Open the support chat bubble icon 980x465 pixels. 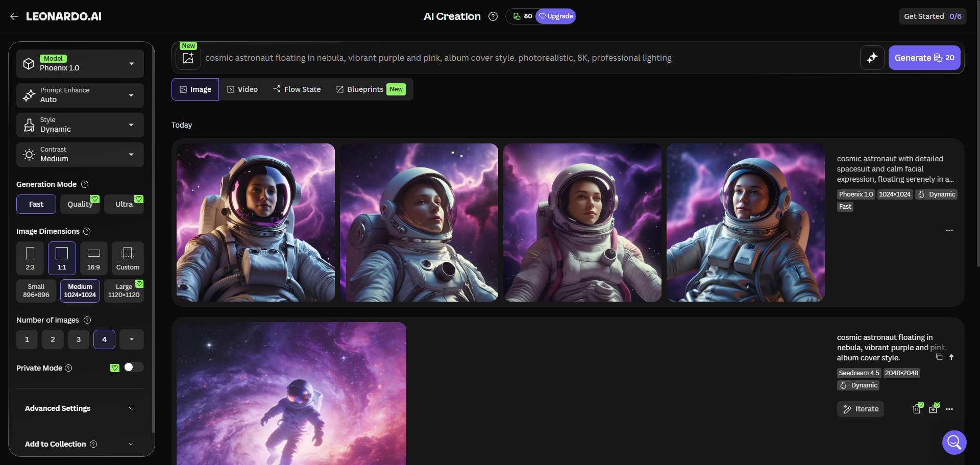(954, 442)
